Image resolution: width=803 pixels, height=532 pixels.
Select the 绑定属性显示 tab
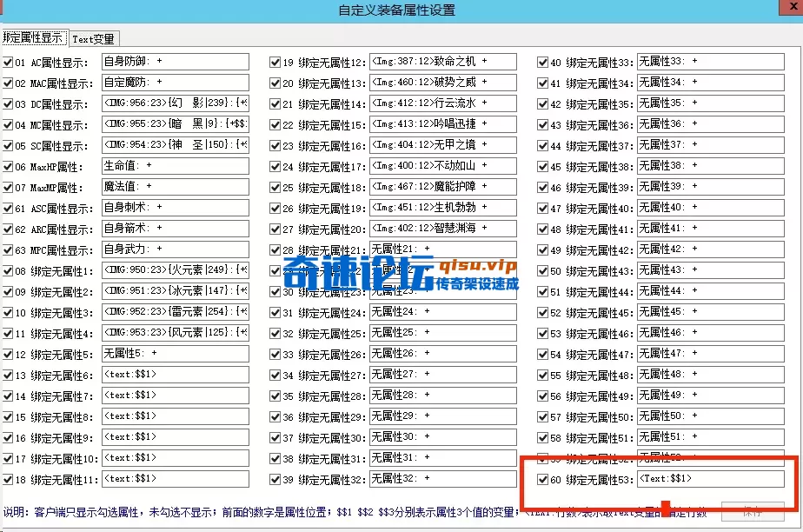[33, 39]
